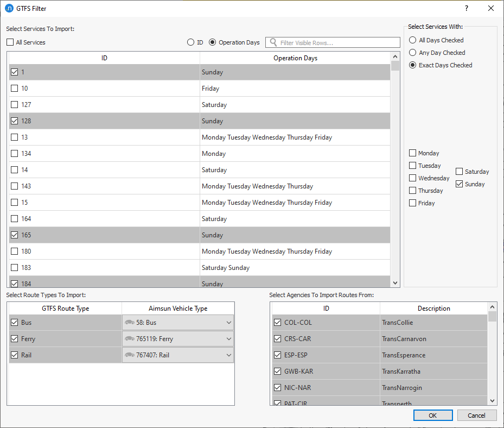Click the search magnifier icon in filter box
The image size is (504, 428).
[x=273, y=42]
